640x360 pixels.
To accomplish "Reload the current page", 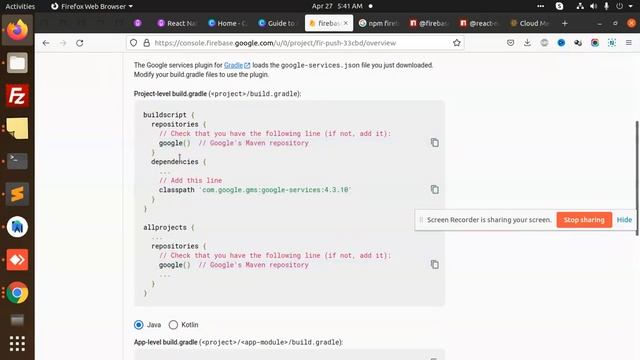I will pos(80,43).
